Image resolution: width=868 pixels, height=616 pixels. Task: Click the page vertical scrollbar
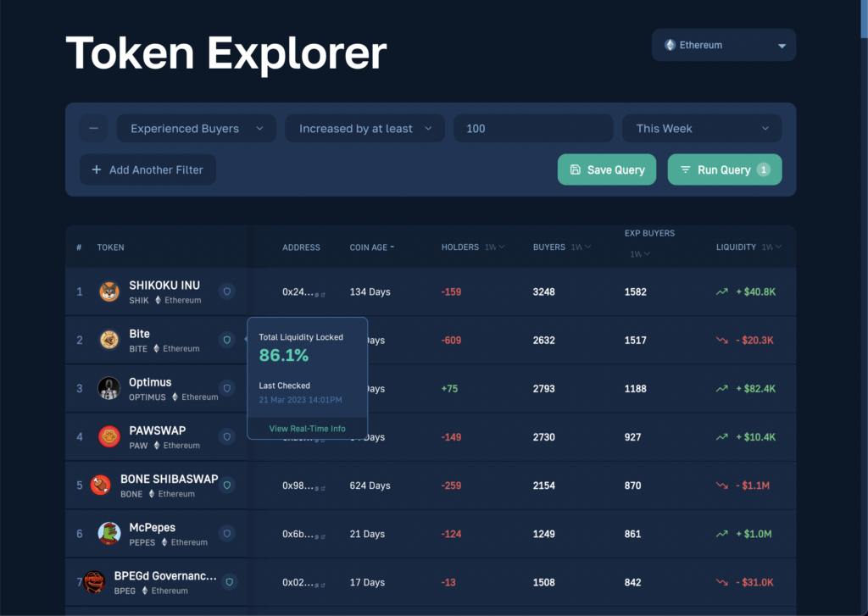(x=864, y=19)
